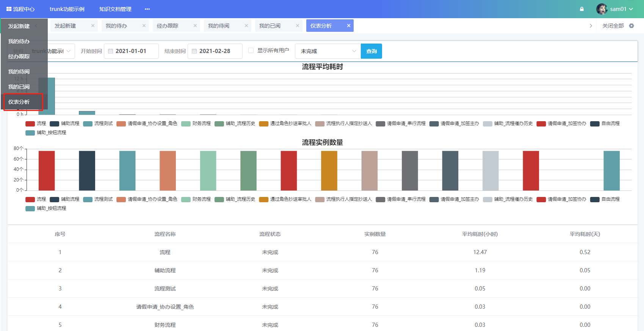Click the 1.19 average hours cell
Screen dimensions: 644x331
tap(480, 270)
